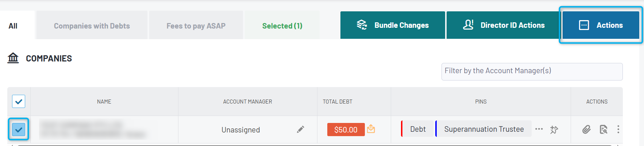Uncheck the selected company row checkbox
The image size is (644, 146).
[x=19, y=129]
